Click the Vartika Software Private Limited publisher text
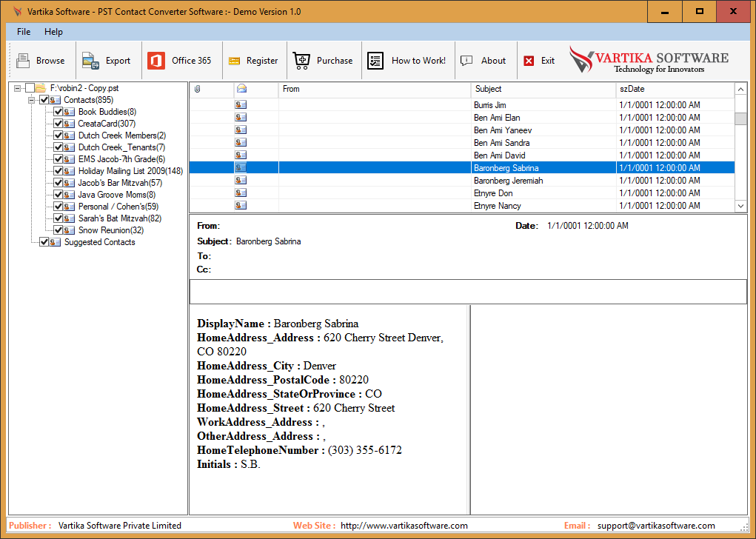 tap(119, 526)
